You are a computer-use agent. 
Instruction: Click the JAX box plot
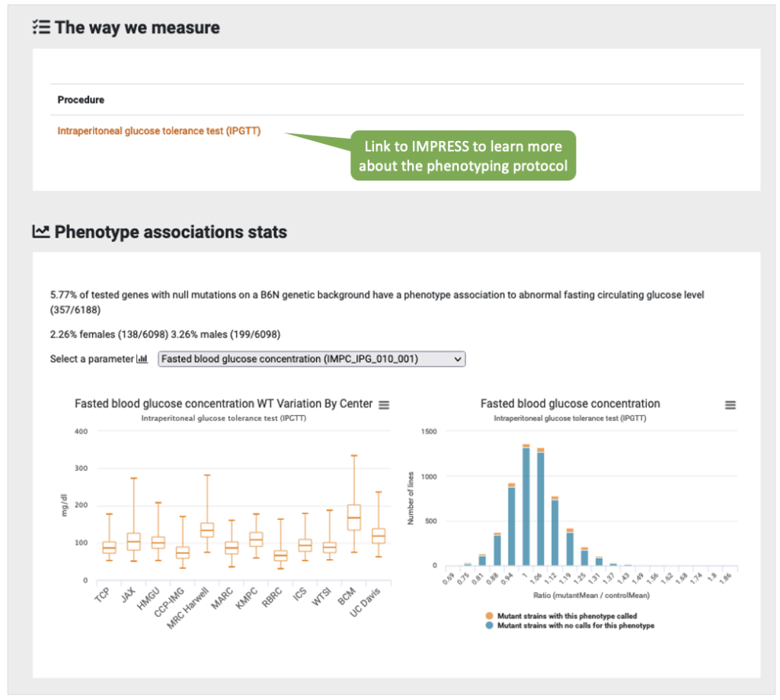pos(133,541)
